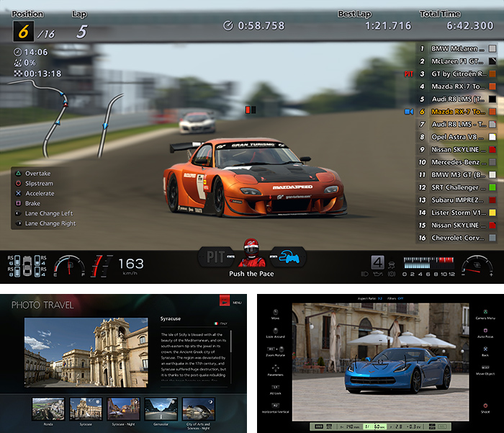Screen dimensions: 504x433
Task: Click the Back cross icon in photo mode
Action: [x=485, y=349]
